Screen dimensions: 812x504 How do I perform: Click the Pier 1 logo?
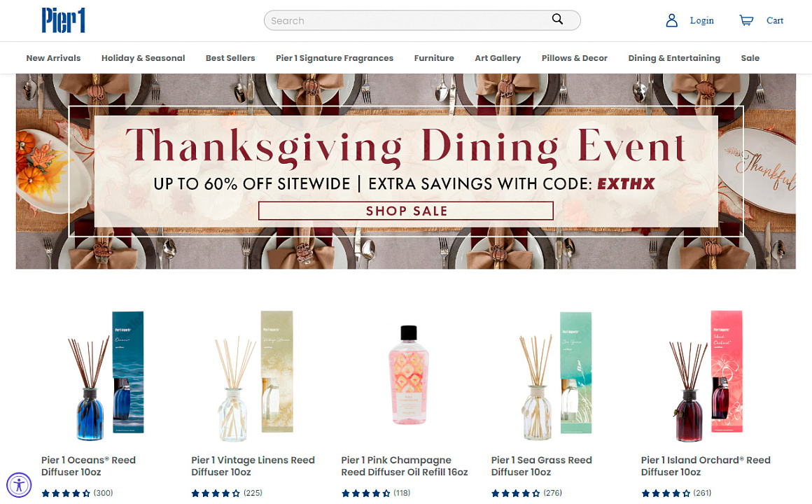point(64,20)
